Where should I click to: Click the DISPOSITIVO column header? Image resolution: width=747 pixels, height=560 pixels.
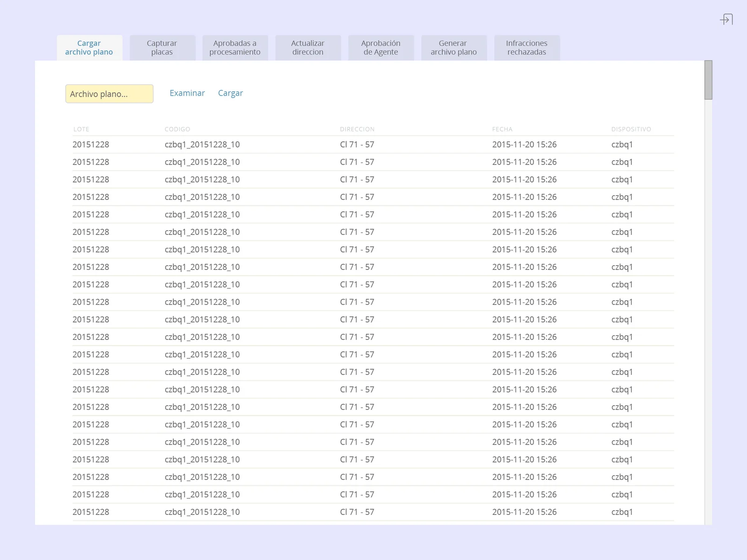tap(631, 129)
